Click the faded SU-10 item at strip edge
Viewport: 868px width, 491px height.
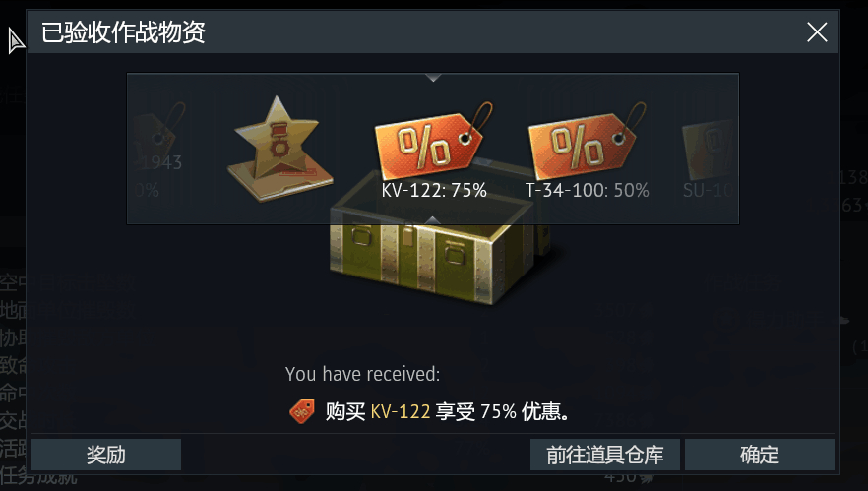tap(709, 158)
